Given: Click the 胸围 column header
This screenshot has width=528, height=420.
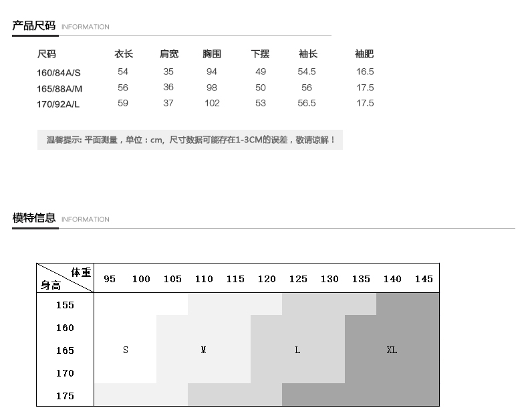Looking at the screenshot, I should tap(212, 54).
